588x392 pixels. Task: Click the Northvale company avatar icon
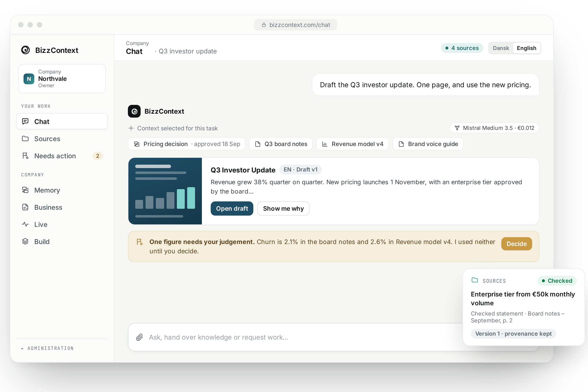pos(29,79)
